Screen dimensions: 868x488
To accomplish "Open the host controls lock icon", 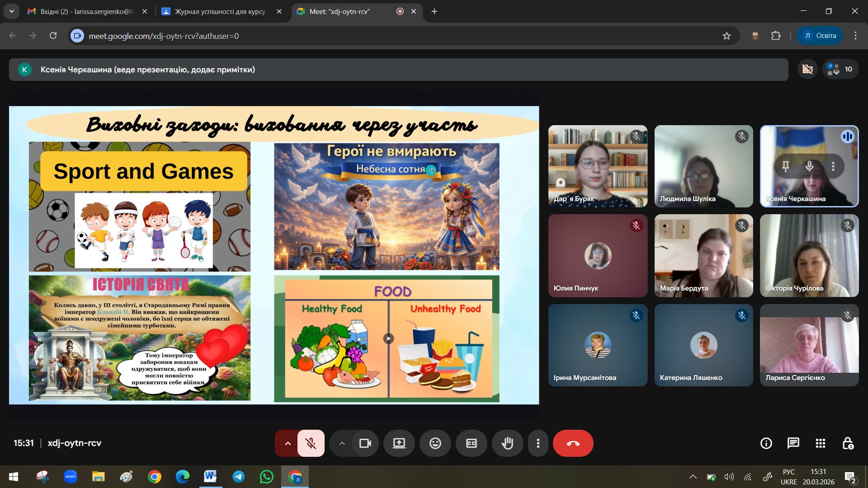I will click(x=848, y=443).
